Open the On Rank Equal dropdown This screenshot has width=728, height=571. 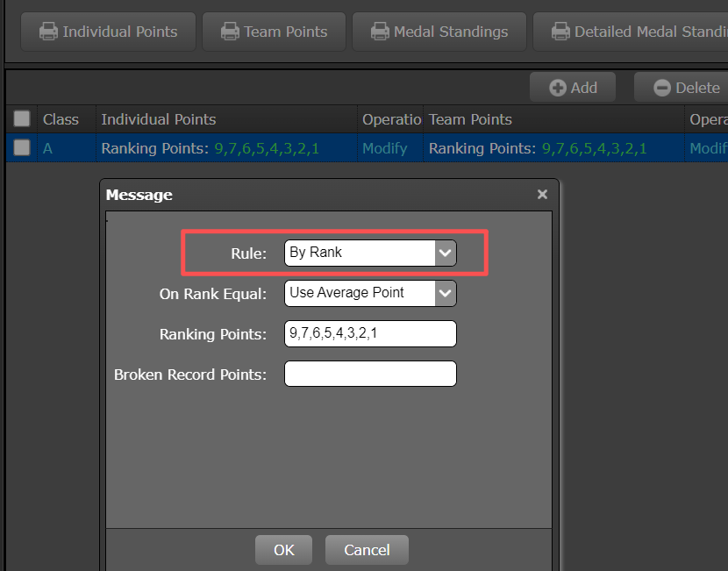point(364,293)
